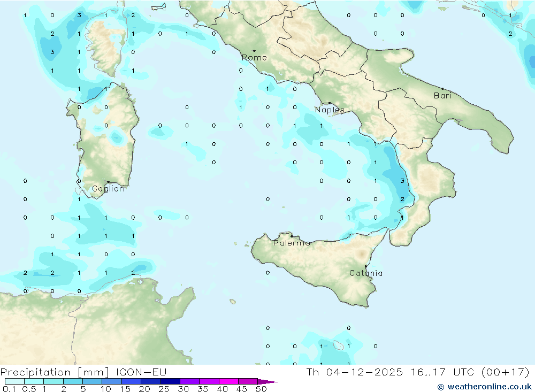Click the Cagliari city label
The height and width of the screenshot is (392, 535).
(109, 189)
